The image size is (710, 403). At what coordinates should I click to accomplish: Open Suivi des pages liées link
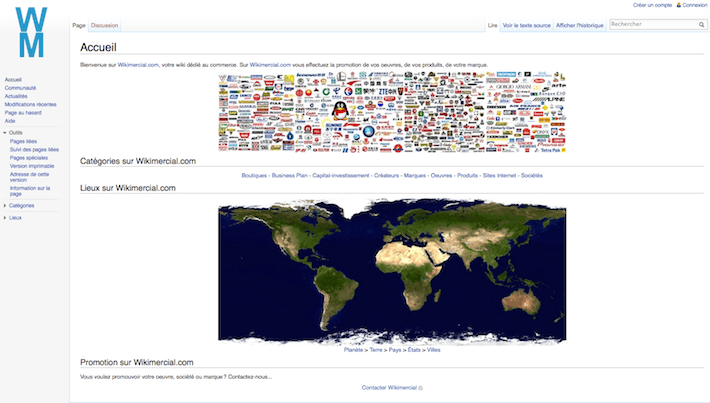point(34,149)
